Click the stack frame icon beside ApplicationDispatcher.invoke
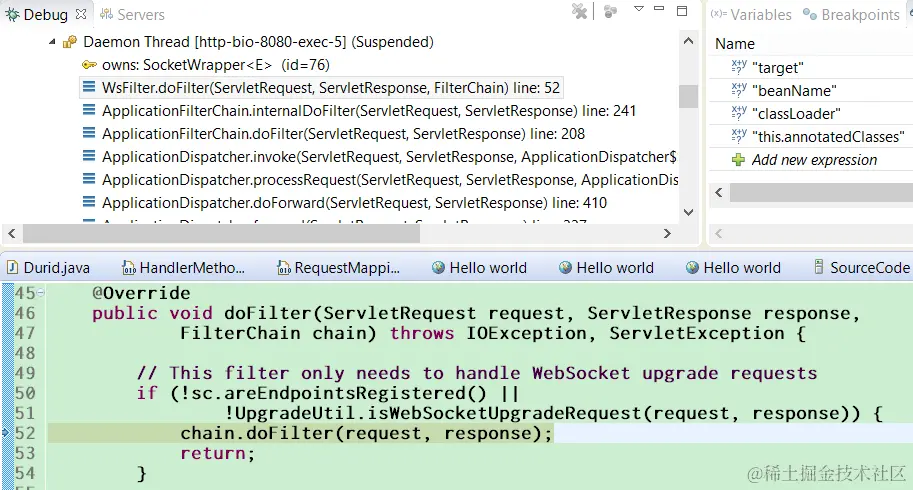 pyautogui.click(x=89, y=156)
